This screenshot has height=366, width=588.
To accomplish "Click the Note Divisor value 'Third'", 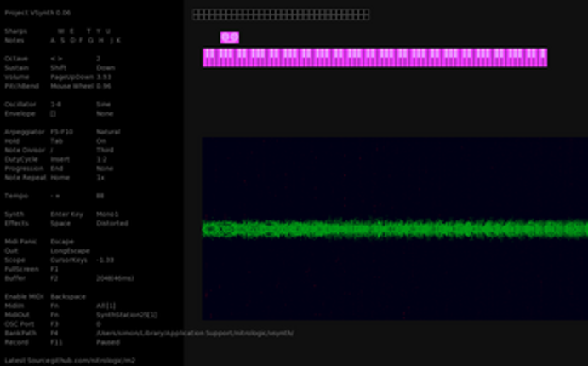I will point(105,150).
